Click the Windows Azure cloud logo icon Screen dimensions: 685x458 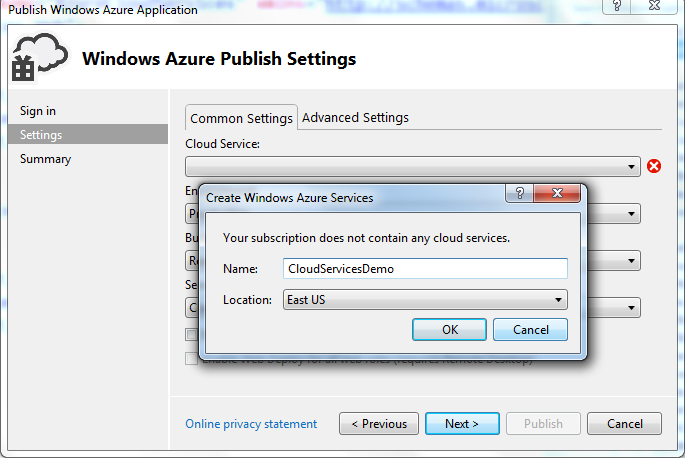coord(40,57)
